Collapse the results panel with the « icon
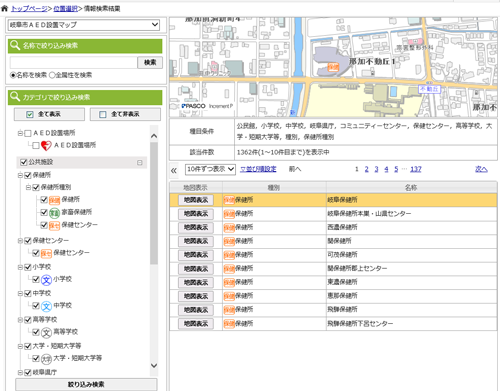 pos(174,171)
